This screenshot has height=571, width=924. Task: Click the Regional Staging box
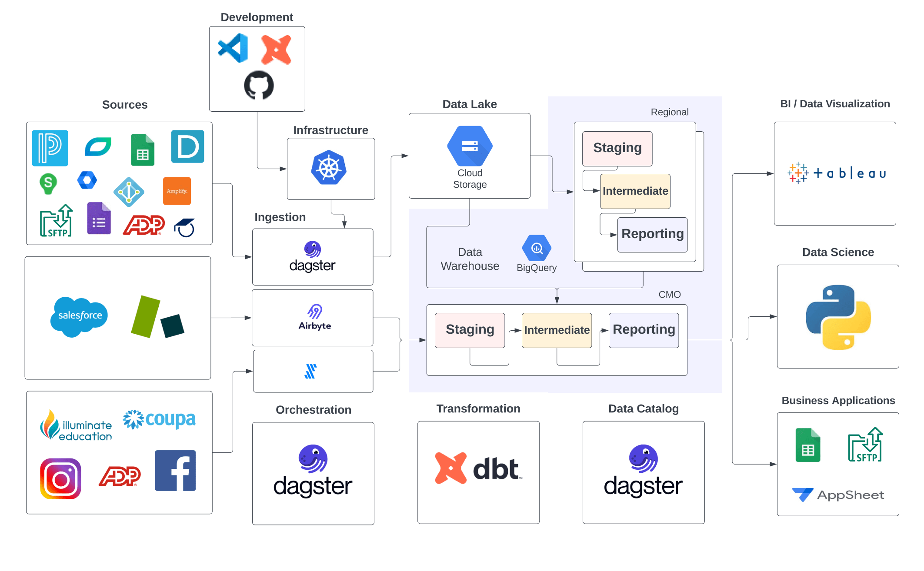pos(617,149)
